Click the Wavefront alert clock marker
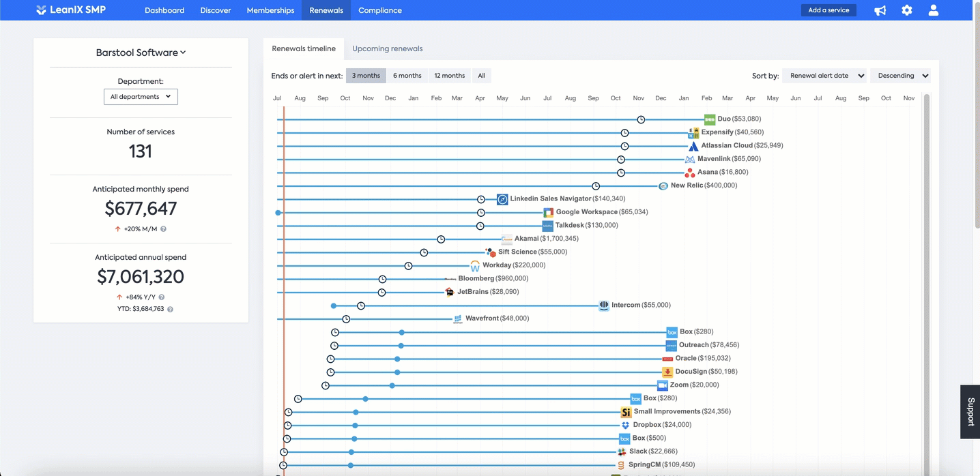Image resolution: width=980 pixels, height=476 pixels. (346, 319)
